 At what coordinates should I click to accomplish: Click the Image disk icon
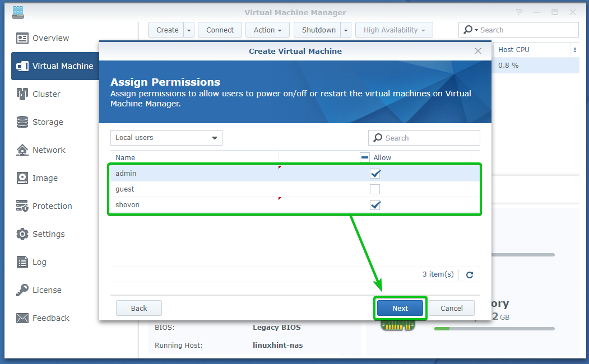click(x=22, y=178)
